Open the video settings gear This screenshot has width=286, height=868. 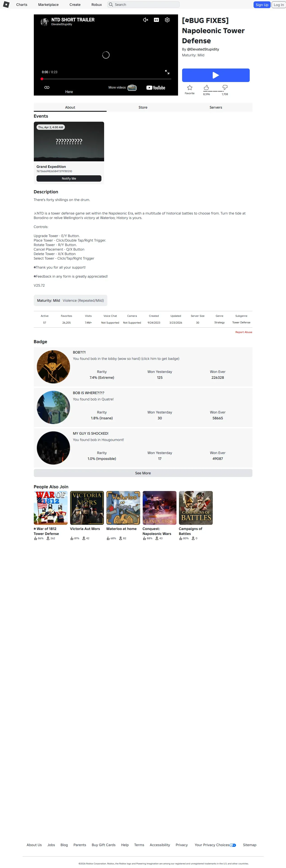[x=167, y=20]
